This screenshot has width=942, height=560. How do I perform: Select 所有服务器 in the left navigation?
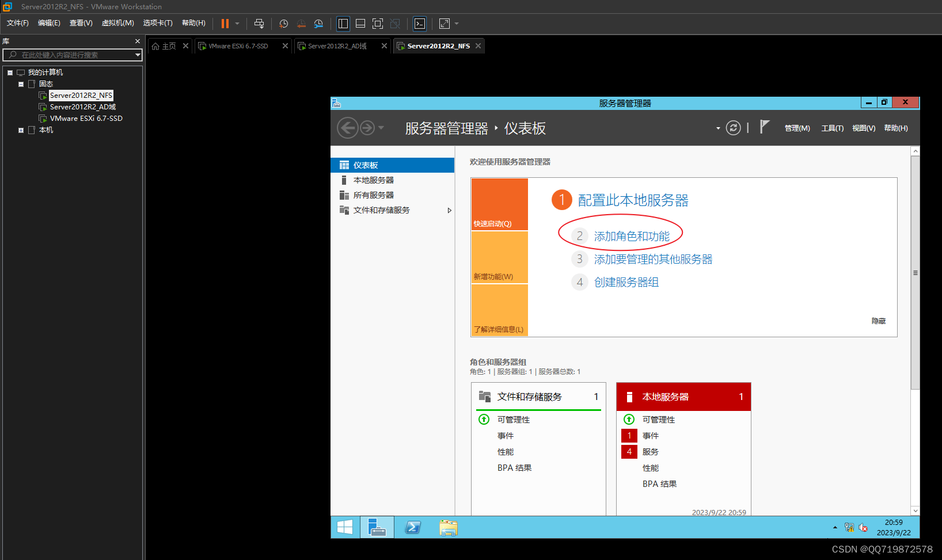(393, 195)
